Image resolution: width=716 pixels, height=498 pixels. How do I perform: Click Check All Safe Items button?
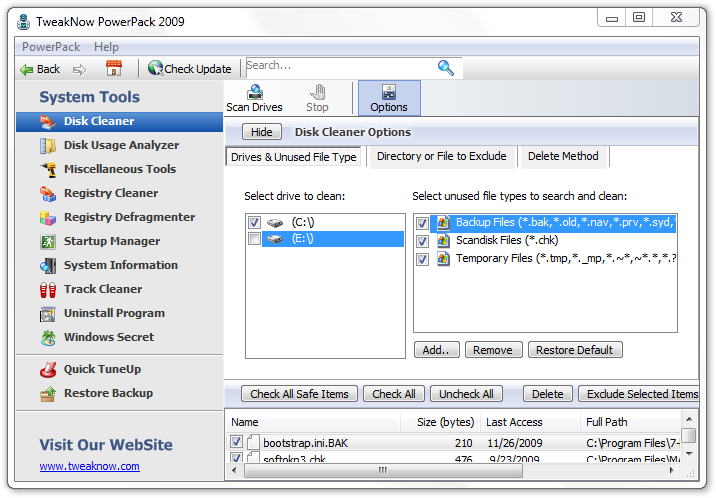pos(299,394)
